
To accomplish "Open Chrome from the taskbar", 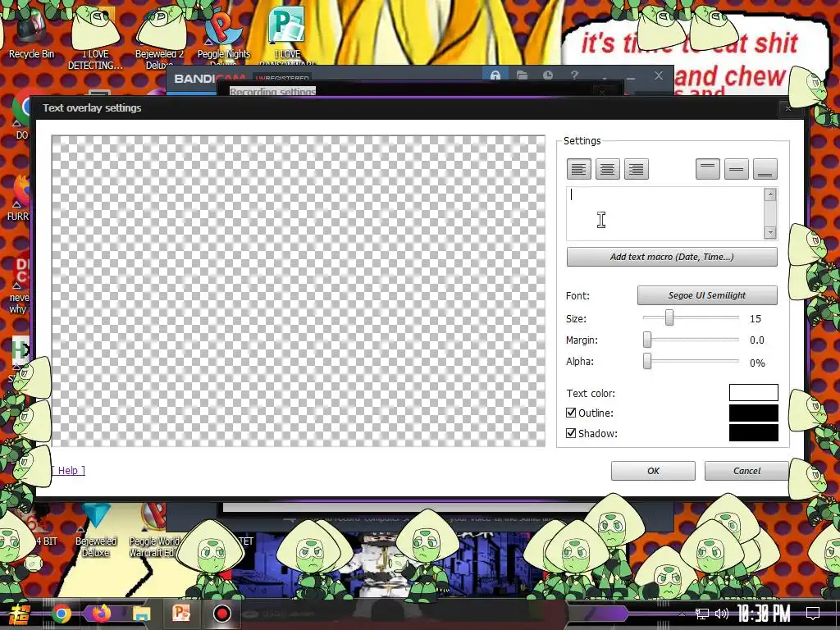I will 62,614.
